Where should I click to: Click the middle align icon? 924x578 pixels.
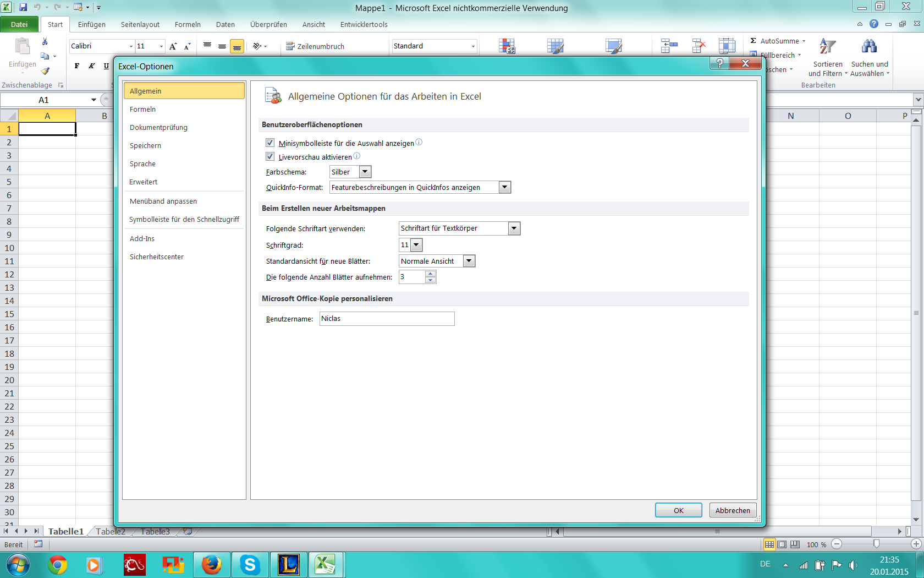[222, 46]
